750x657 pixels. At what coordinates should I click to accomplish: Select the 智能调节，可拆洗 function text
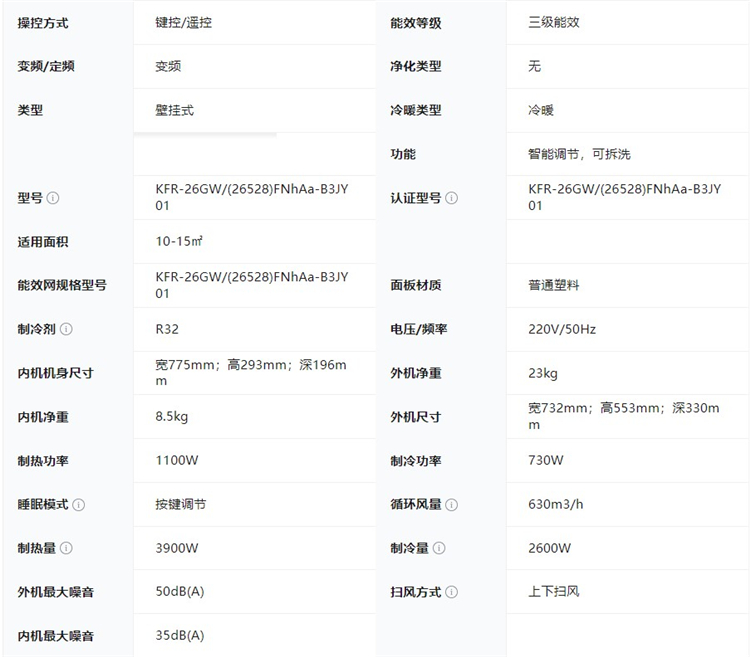coord(579,154)
